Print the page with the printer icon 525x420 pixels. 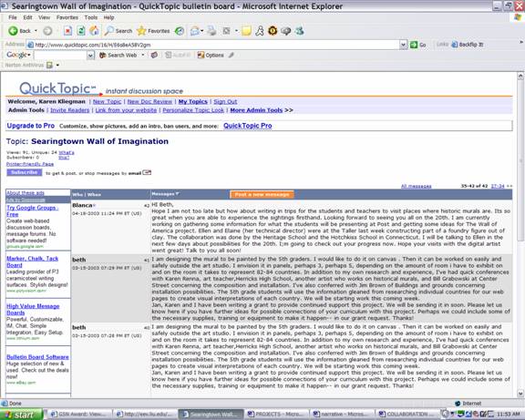point(211,31)
